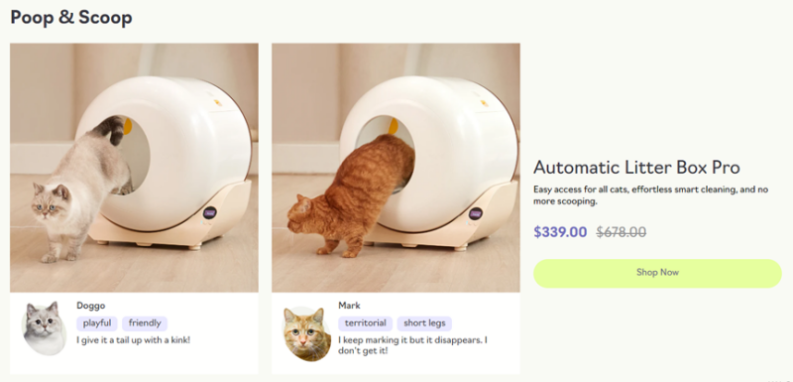Open the white cat litter box photo

tap(134, 167)
